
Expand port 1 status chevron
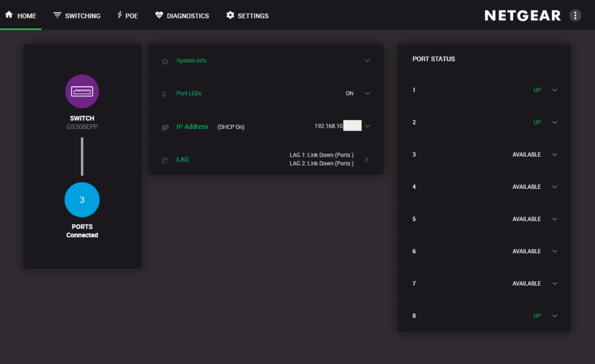point(555,90)
